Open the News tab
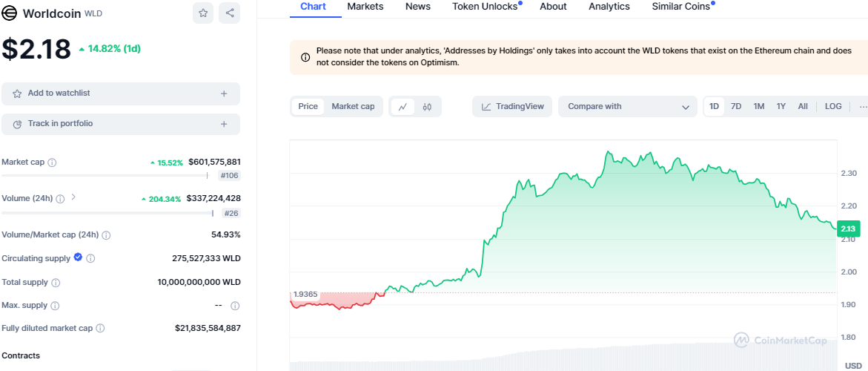 pyautogui.click(x=418, y=7)
